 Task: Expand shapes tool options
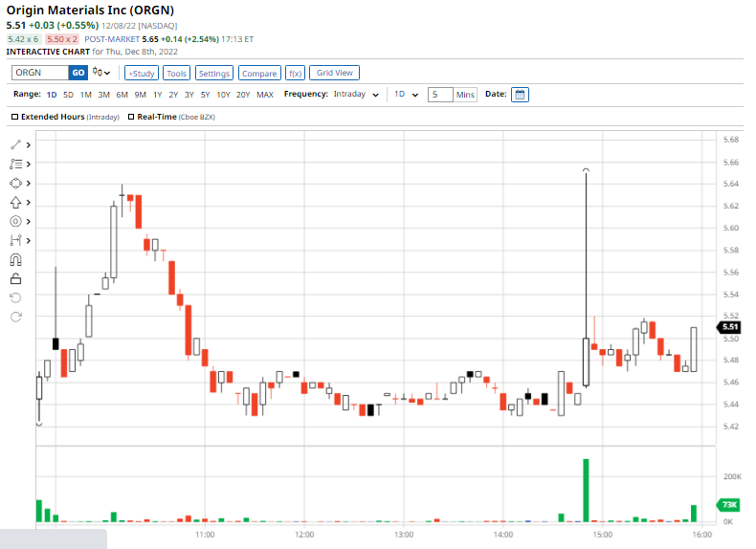(x=29, y=184)
